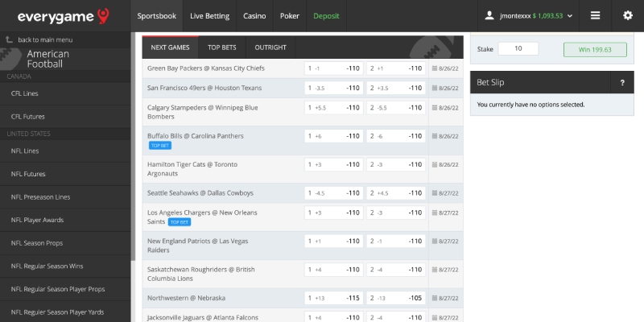Switch to TOP BETS tab

222,47
